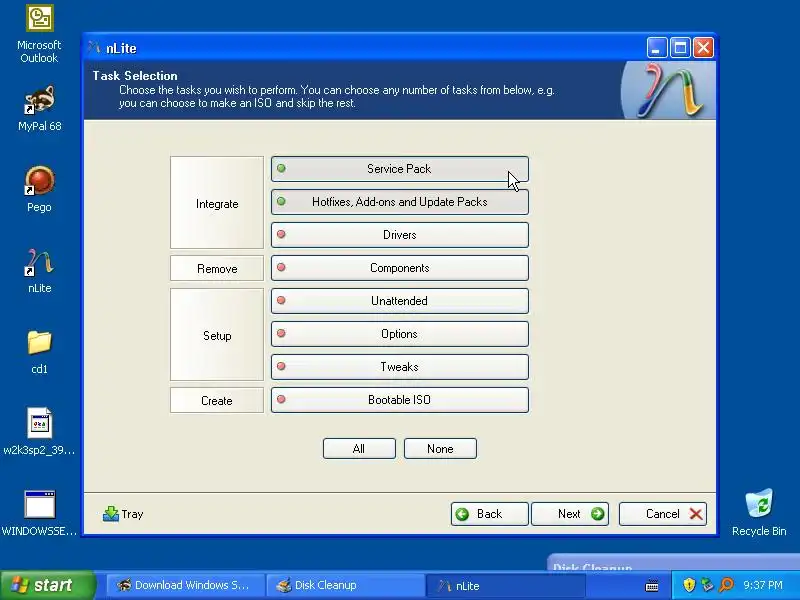Screen dimensions: 800x600
Task: Go Back to previous step
Action: [x=489, y=514]
